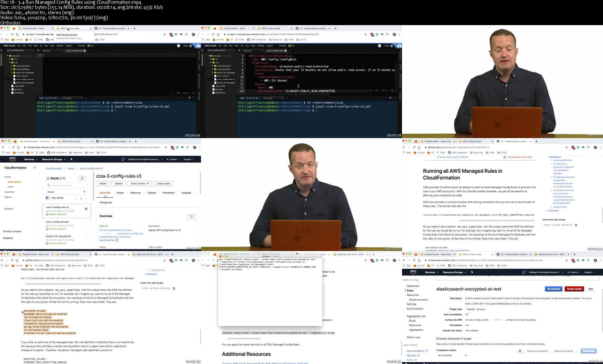Open Parameters tab in 00:03:16 CloudFormation frame
This screenshot has width=603, height=364.
[x=169, y=193]
